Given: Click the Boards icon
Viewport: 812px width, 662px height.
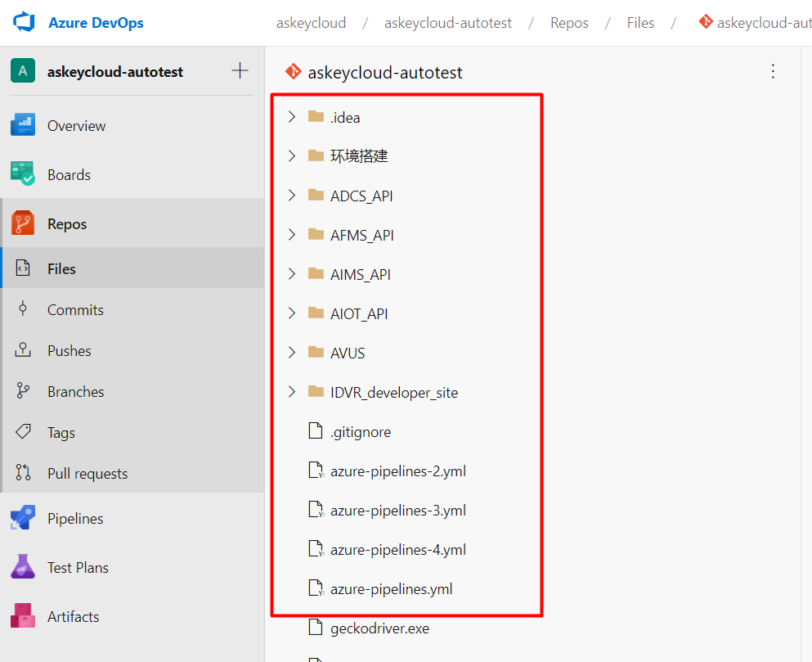Looking at the screenshot, I should [x=23, y=173].
